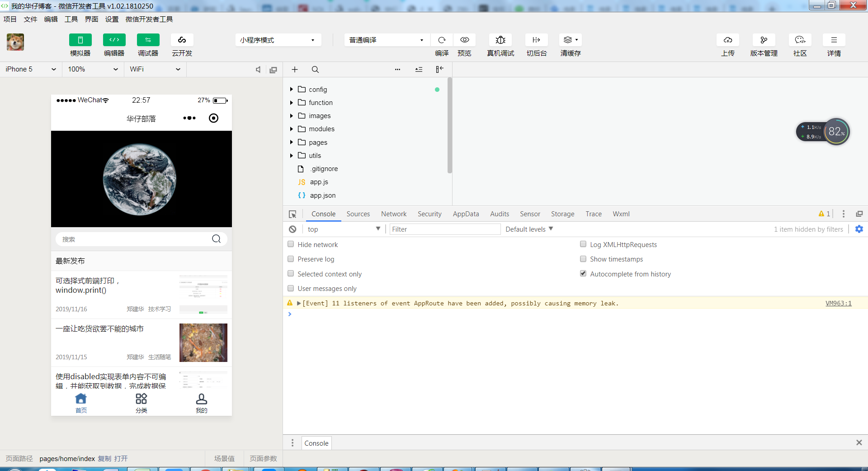868x471 pixels.
Task: Activate the element inspector arrow icon
Action: pos(292,214)
